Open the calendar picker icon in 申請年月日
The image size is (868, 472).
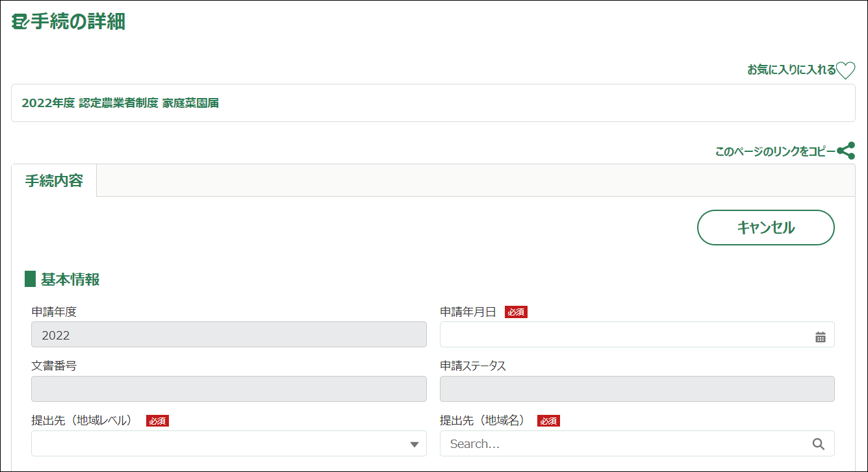click(x=820, y=337)
